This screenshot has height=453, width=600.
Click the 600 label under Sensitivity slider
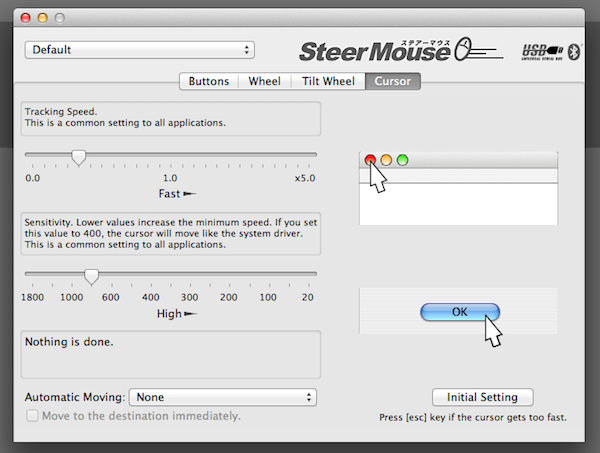(111, 297)
